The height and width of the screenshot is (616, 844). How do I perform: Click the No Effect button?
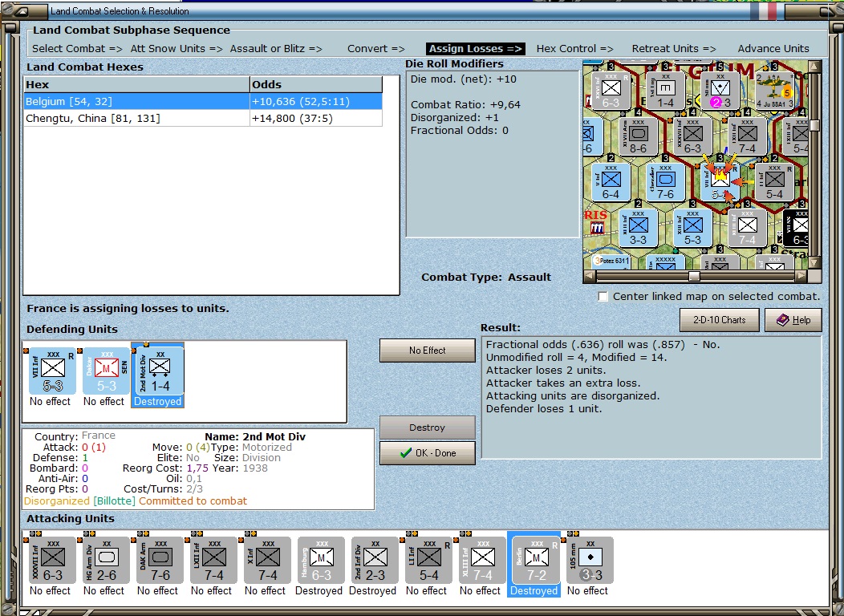click(428, 351)
